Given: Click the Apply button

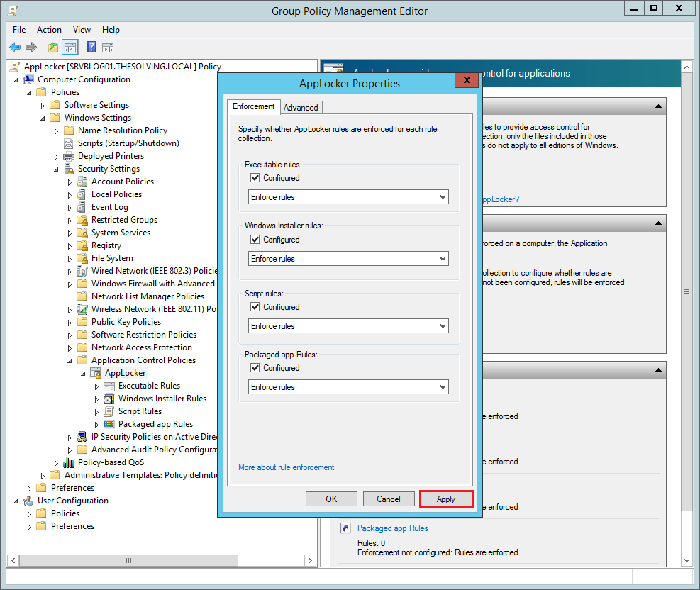Looking at the screenshot, I should (x=446, y=499).
